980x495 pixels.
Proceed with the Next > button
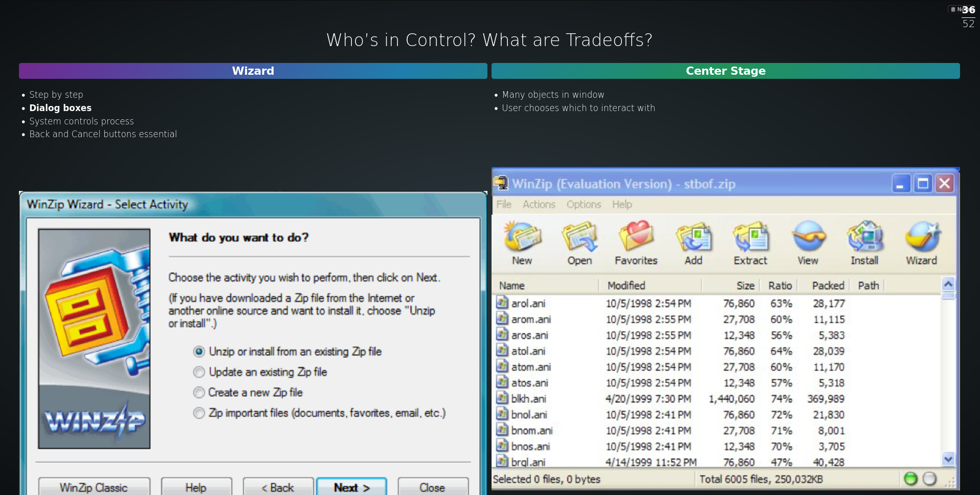coord(352,487)
